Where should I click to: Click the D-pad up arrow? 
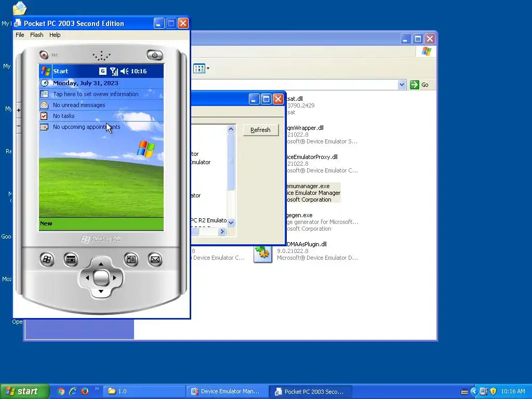[x=101, y=264]
